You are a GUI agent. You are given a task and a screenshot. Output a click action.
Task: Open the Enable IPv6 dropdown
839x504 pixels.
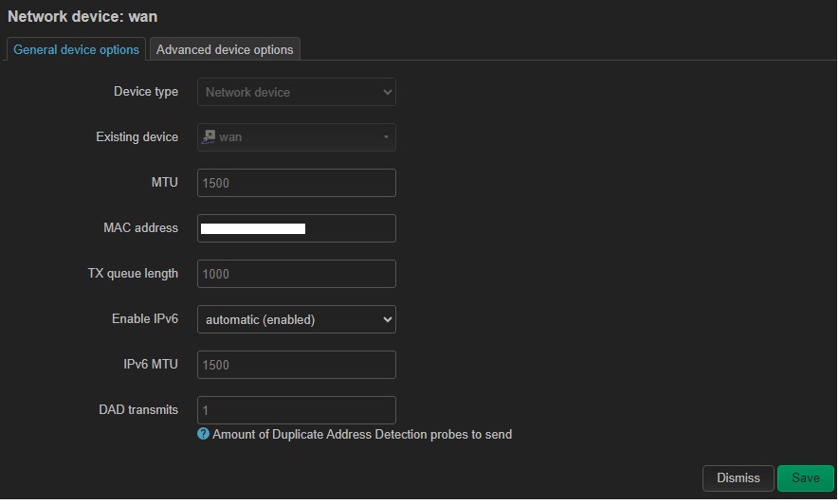pyautogui.click(x=297, y=319)
